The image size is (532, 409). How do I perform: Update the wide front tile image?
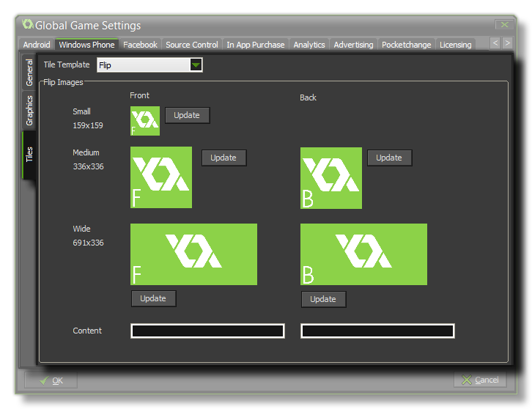click(153, 298)
